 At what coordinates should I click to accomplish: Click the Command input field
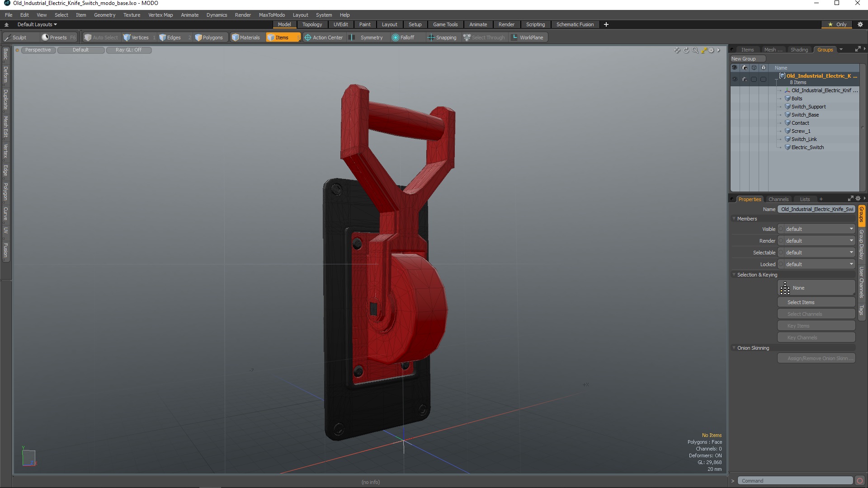pyautogui.click(x=795, y=481)
